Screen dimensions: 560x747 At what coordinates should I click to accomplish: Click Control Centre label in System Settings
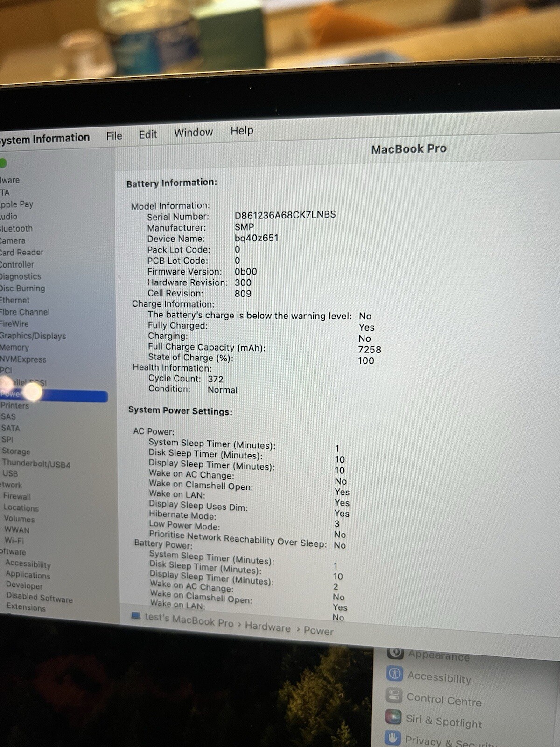(x=444, y=700)
